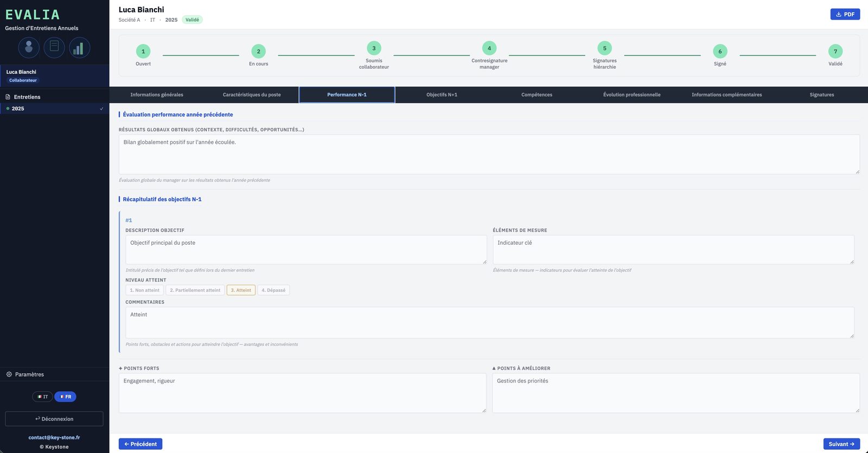Screen dimensions: 868x453
Task: Click the Luca Bianchi user card in the sidebar
Action: (x=54, y=76)
